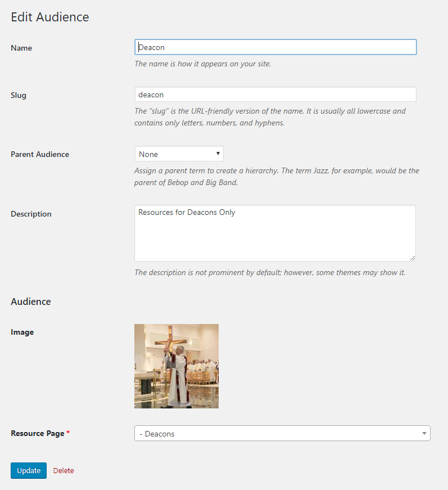Click the Description field label

click(31, 214)
